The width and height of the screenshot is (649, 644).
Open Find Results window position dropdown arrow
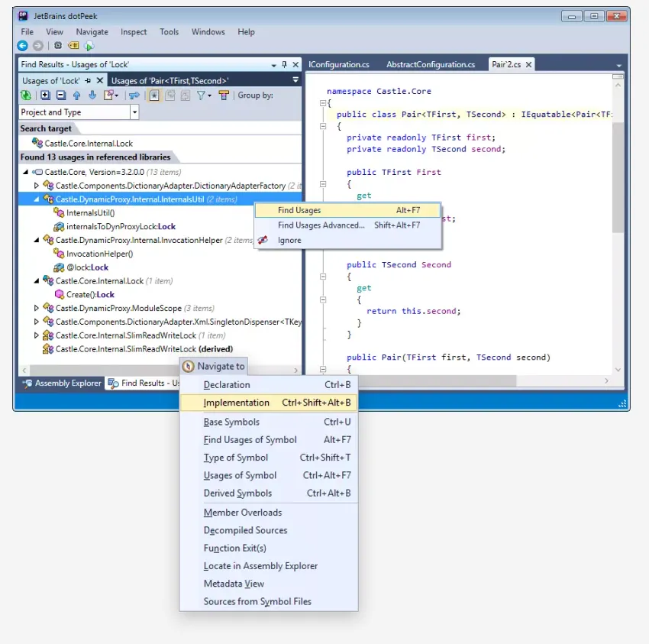tap(273, 66)
